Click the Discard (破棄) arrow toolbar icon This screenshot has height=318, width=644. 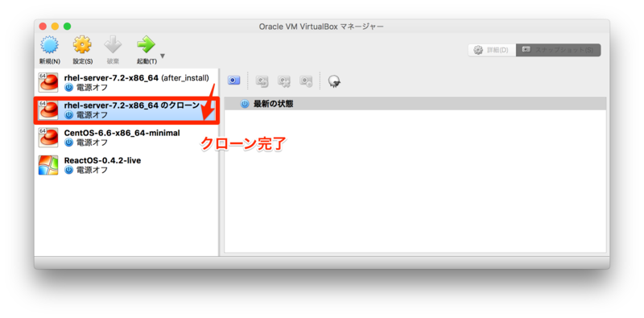point(113,45)
